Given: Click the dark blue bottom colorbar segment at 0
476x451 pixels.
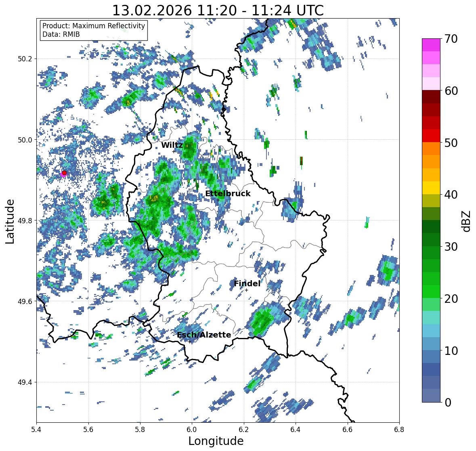Looking at the screenshot, I should (431, 396).
